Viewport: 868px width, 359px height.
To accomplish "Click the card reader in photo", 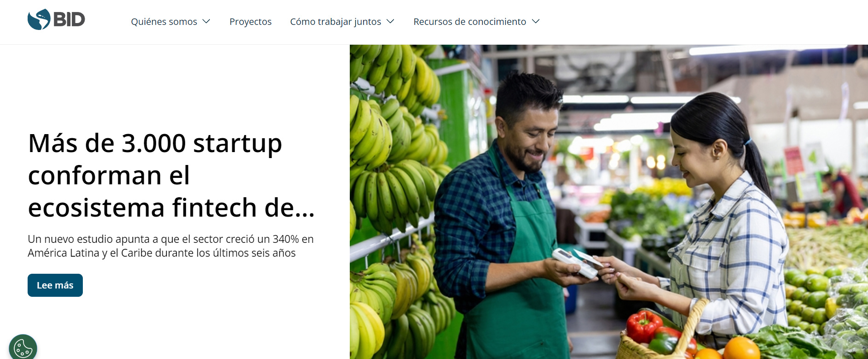I will click(x=577, y=263).
